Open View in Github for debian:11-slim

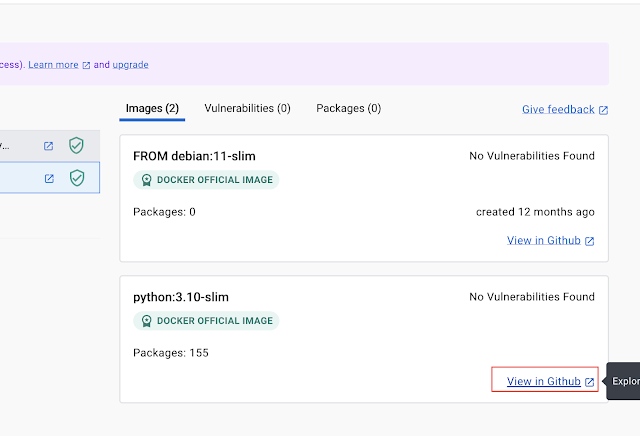click(544, 240)
